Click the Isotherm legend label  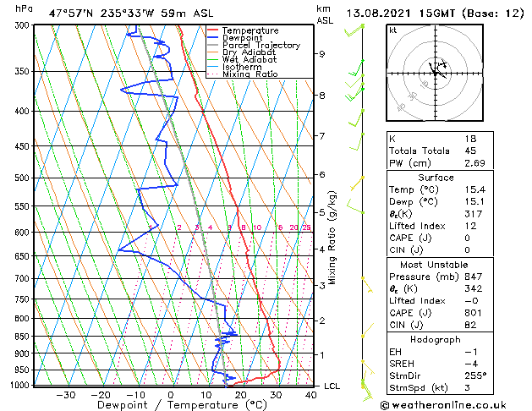pyautogui.click(x=242, y=67)
